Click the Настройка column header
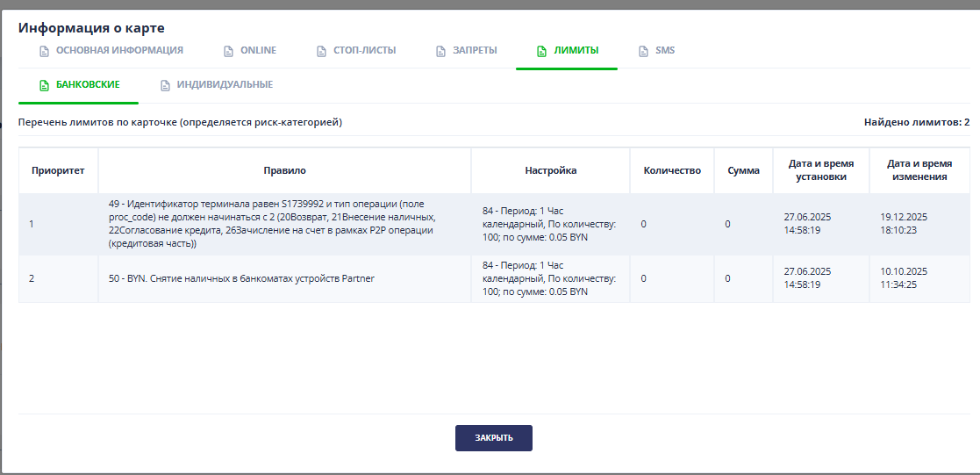Viewport: 980px width, 475px height. (x=550, y=170)
